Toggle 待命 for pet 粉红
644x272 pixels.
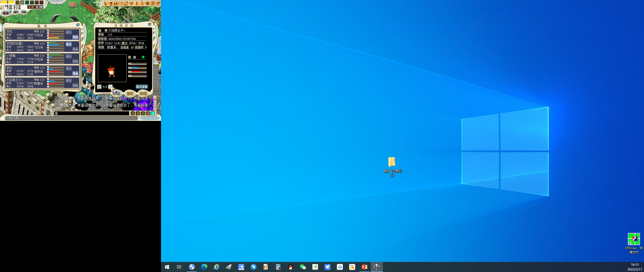click(x=75, y=73)
